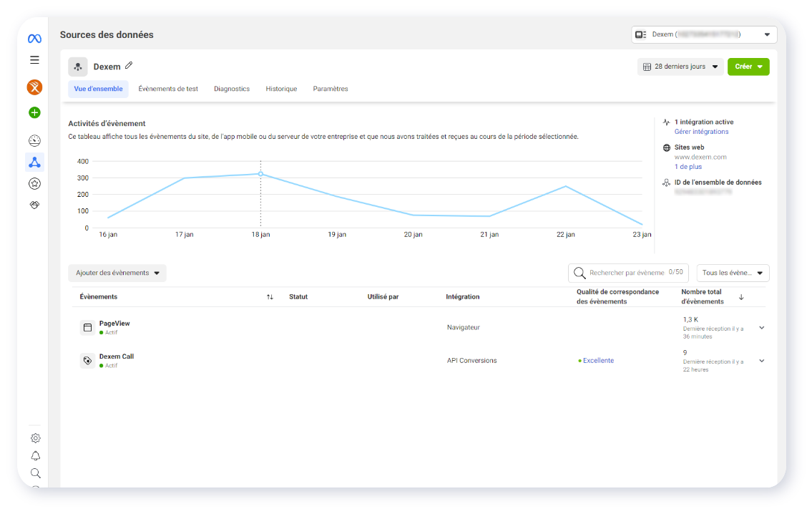Select the Vue d'ensemble tab
Screen dimensions: 812x514
tap(99, 89)
